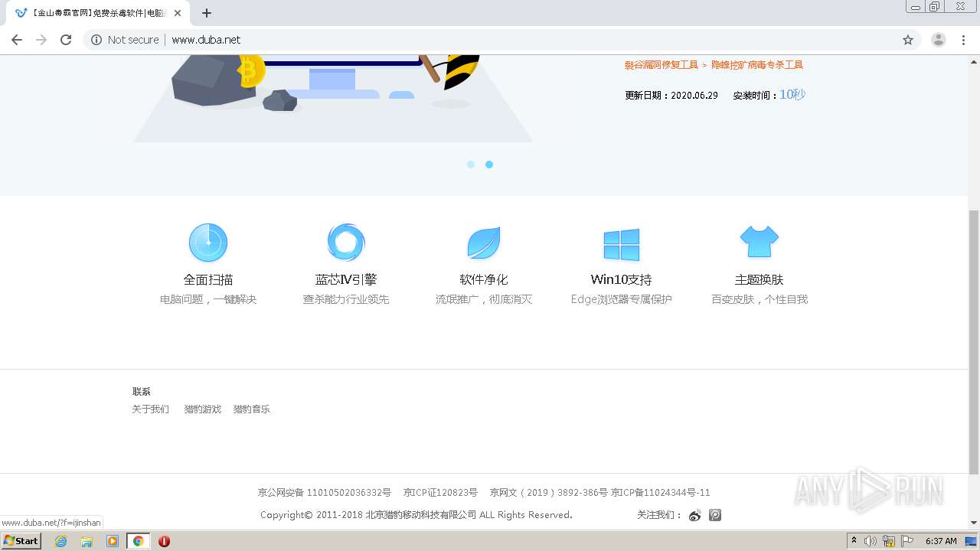Click the 6:37 AM clock
The height and width of the screenshot is (551, 980).
(x=941, y=541)
